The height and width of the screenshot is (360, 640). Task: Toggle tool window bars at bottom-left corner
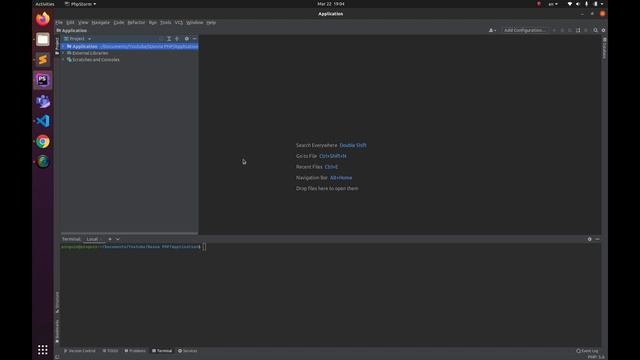coord(57,357)
